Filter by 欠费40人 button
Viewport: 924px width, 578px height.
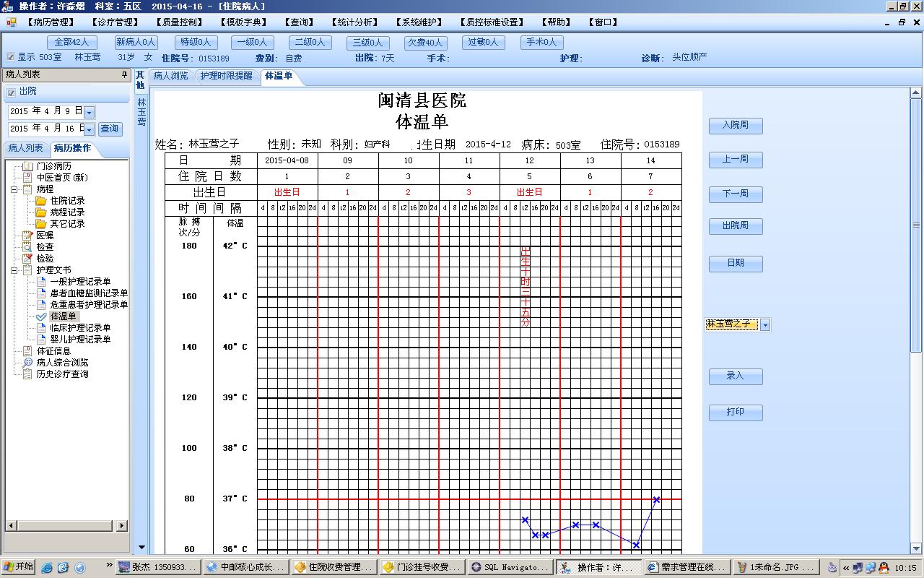[424, 43]
